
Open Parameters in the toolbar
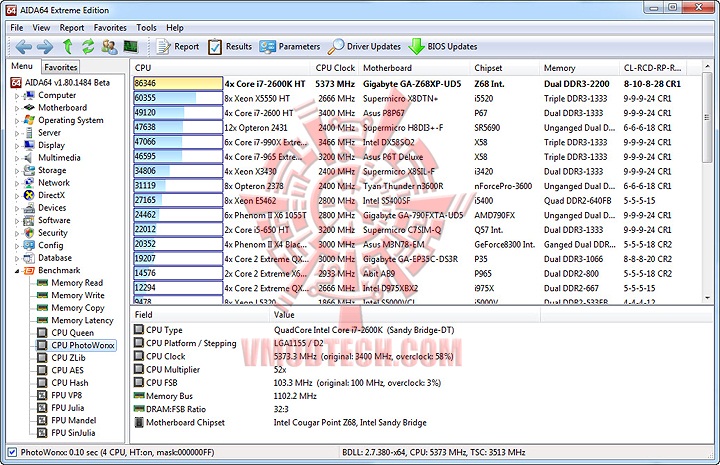click(x=290, y=46)
